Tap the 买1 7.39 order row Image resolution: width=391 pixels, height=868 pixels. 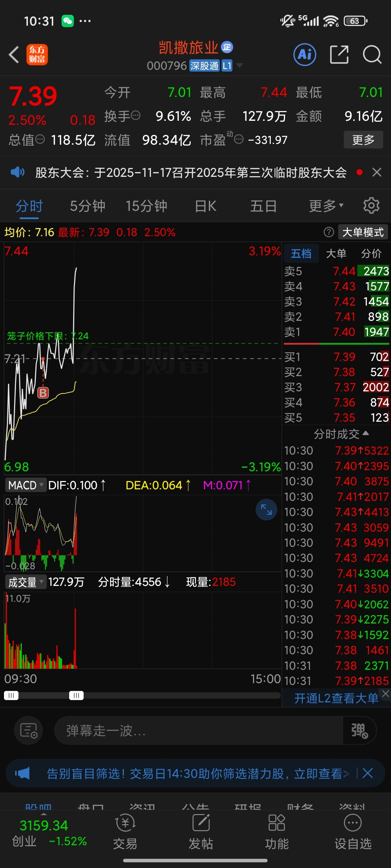pyautogui.click(x=336, y=357)
